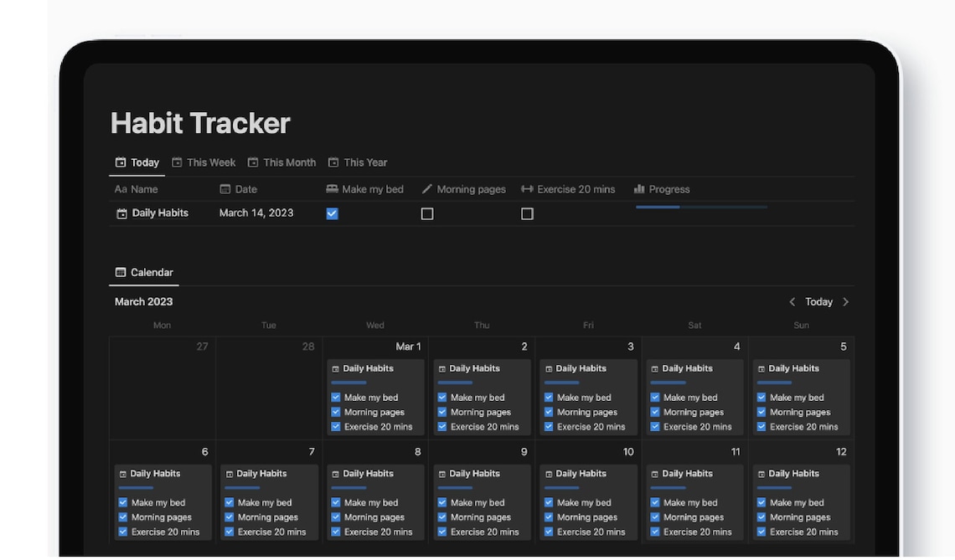Uncheck Make my bed in the Daily Habits row
The image size is (955, 560).
332,213
